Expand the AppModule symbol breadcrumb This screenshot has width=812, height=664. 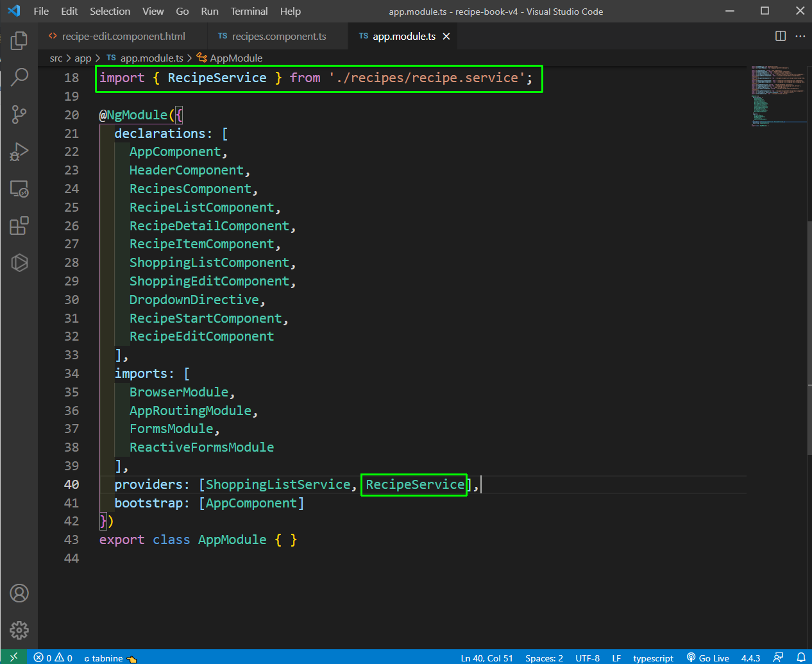(x=230, y=58)
